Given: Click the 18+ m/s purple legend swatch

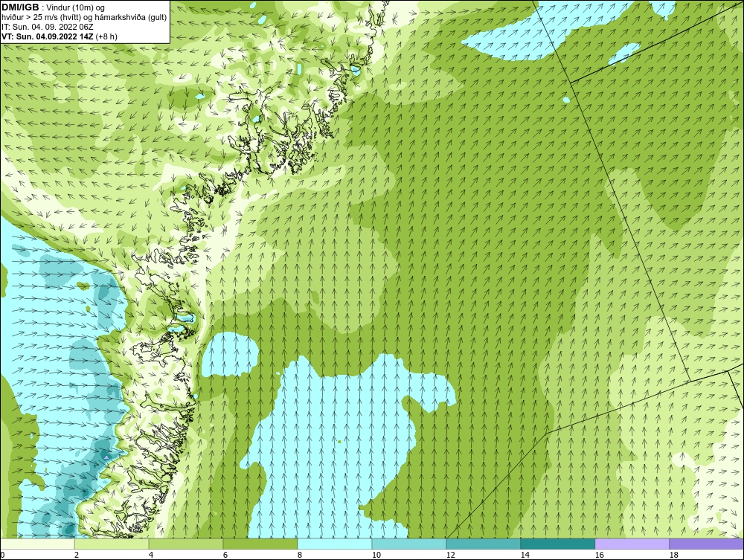Looking at the screenshot, I should tap(706, 544).
